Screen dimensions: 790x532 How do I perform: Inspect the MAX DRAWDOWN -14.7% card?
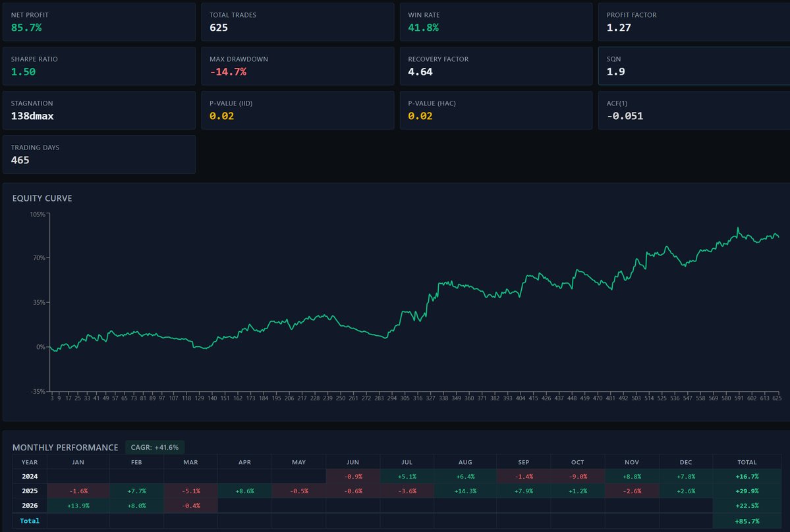click(297, 66)
